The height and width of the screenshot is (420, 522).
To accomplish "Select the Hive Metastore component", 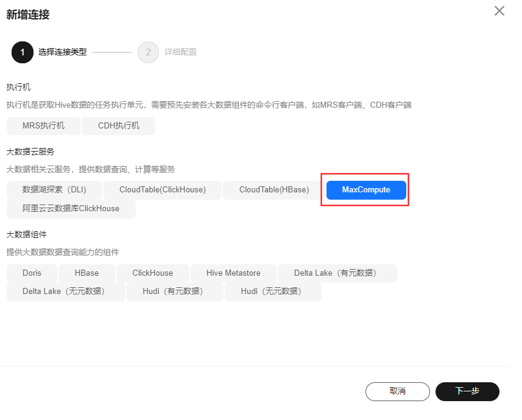I will click(x=233, y=273).
